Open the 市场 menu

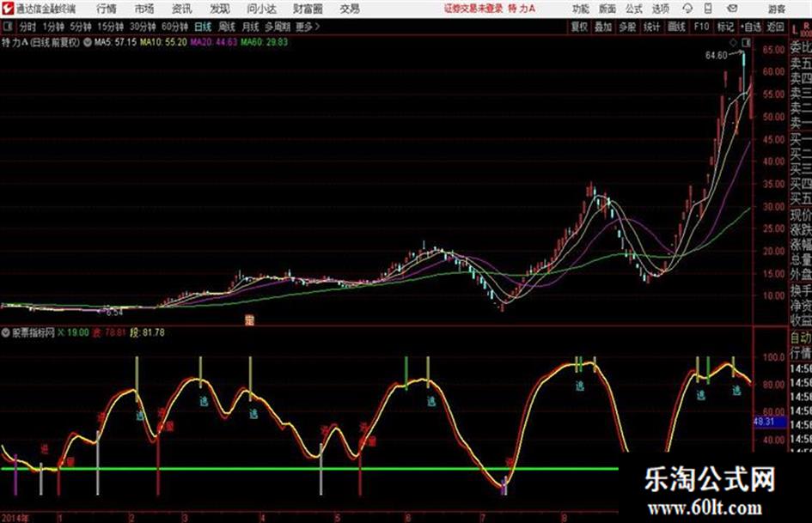[x=144, y=9]
